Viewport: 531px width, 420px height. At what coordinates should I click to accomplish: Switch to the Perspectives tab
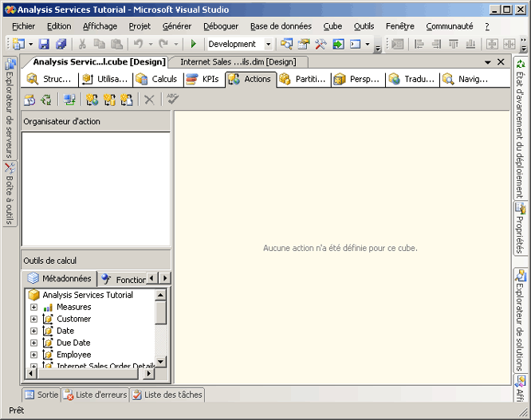coord(358,79)
